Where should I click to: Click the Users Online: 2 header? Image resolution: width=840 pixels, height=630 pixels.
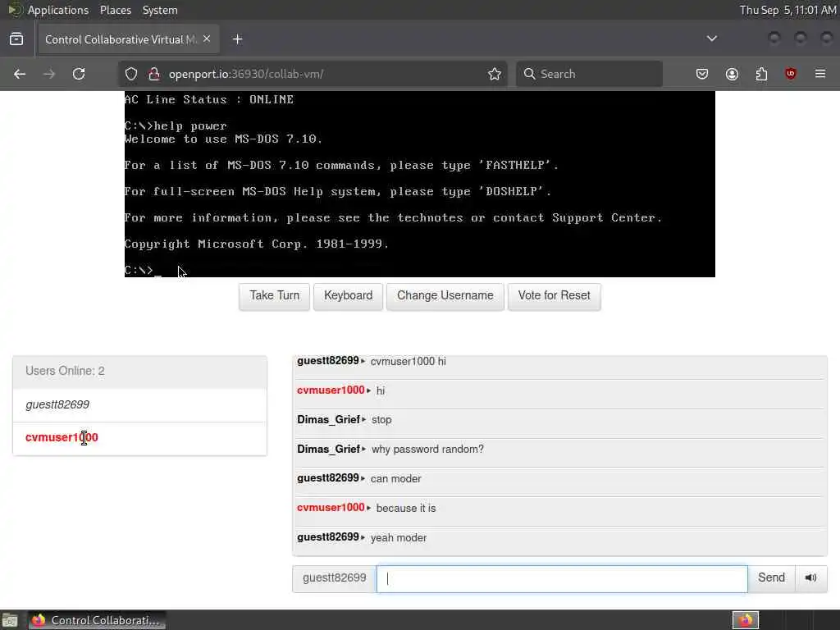[139, 372]
